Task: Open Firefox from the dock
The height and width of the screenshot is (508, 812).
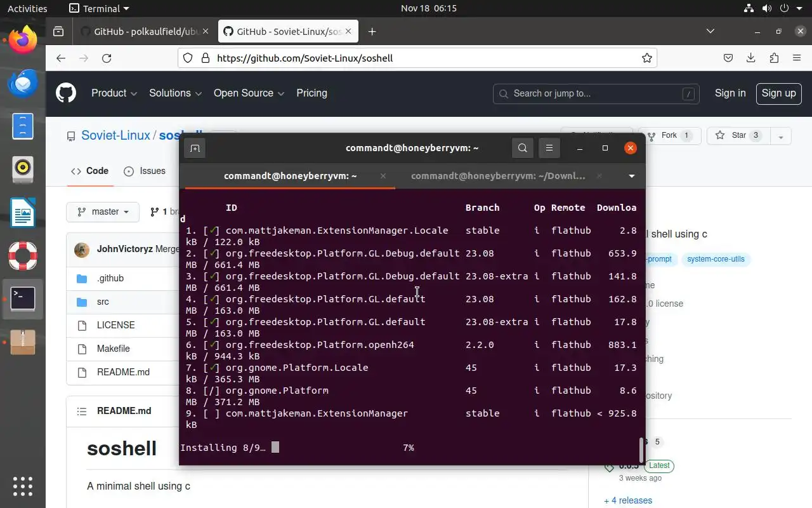Action: [x=23, y=39]
